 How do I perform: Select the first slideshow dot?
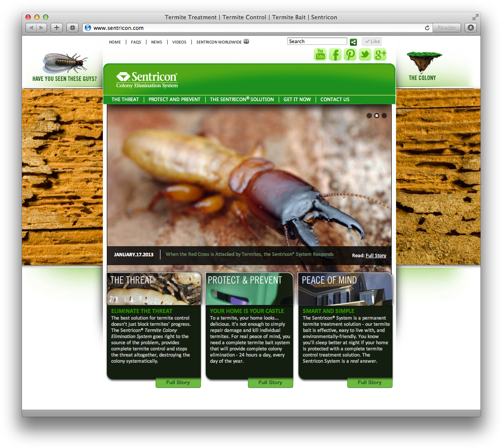point(369,116)
